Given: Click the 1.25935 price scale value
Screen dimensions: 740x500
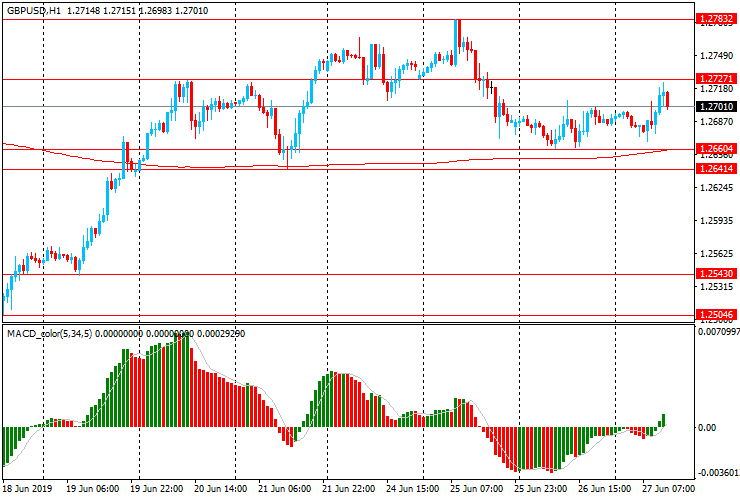Looking at the screenshot, I should pyautogui.click(x=717, y=220).
